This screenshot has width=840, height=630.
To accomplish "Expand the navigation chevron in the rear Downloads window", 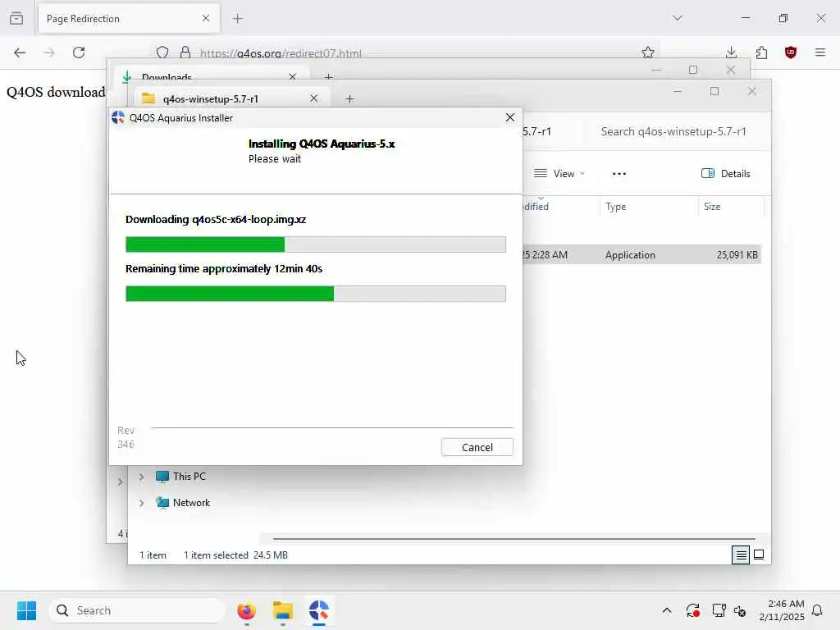I will pos(120,482).
